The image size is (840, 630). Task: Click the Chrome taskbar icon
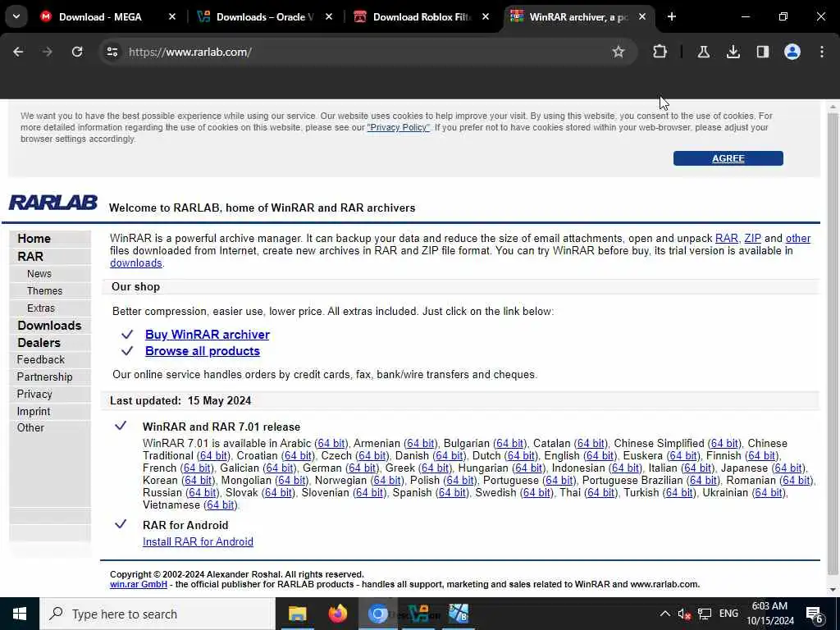377,614
